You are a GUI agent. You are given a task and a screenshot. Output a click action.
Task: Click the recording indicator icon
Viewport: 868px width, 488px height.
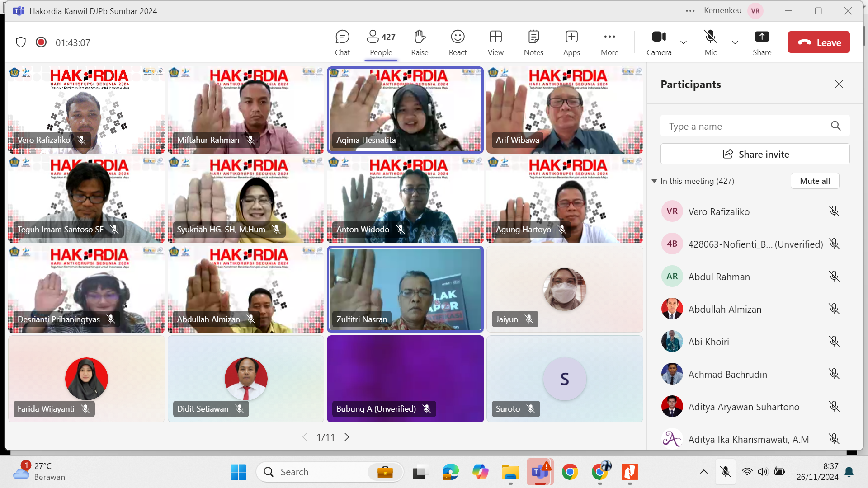[x=41, y=42]
